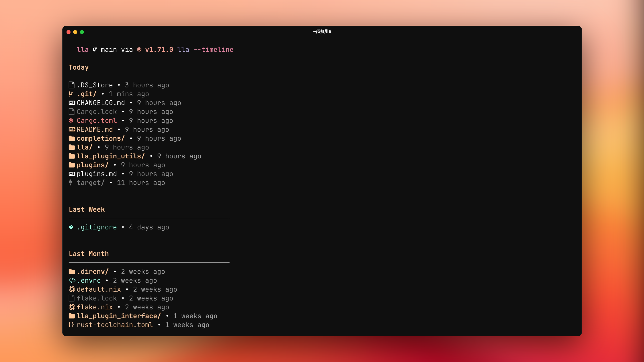The image size is (644, 362).
Task: Click the main branch name in prompt
Action: [109, 49]
